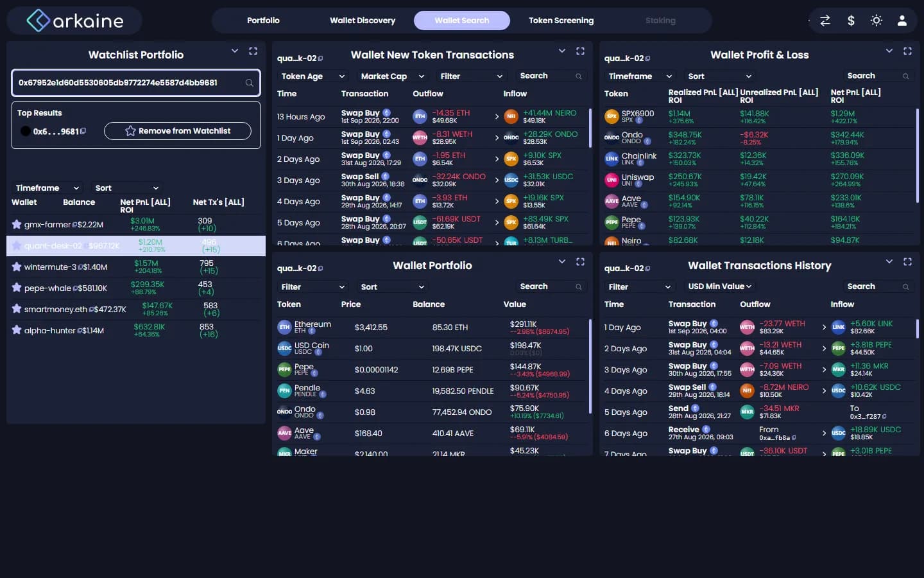Image resolution: width=924 pixels, height=578 pixels.
Task: Click the dollar currency icon in the header
Action: [x=851, y=21]
